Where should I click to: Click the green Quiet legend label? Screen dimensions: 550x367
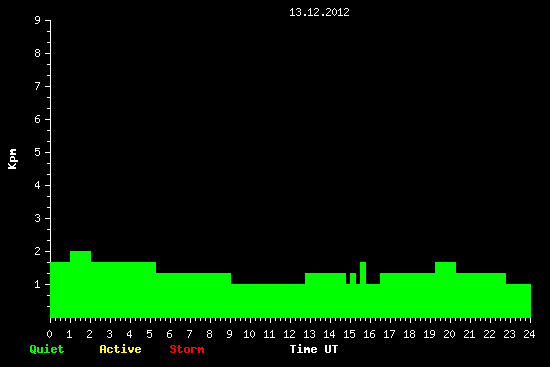click(x=47, y=349)
